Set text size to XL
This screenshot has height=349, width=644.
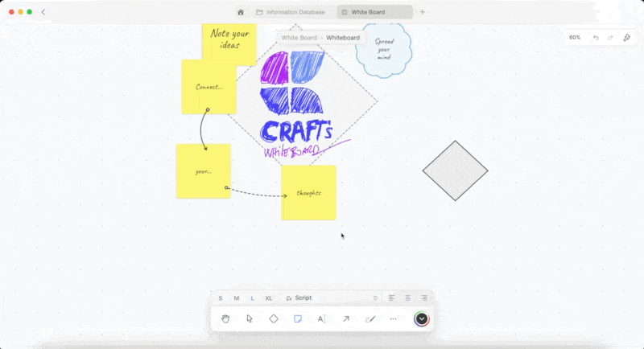tap(269, 298)
